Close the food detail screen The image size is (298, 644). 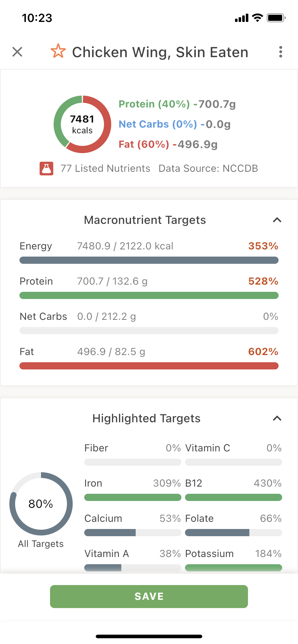(x=17, y=52)
